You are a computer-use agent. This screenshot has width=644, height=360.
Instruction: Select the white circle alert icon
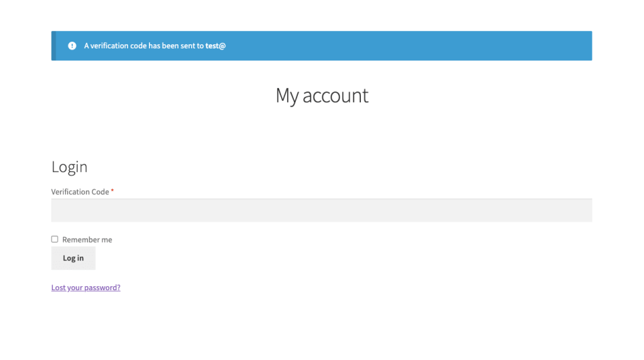click(x=72, y=46)
